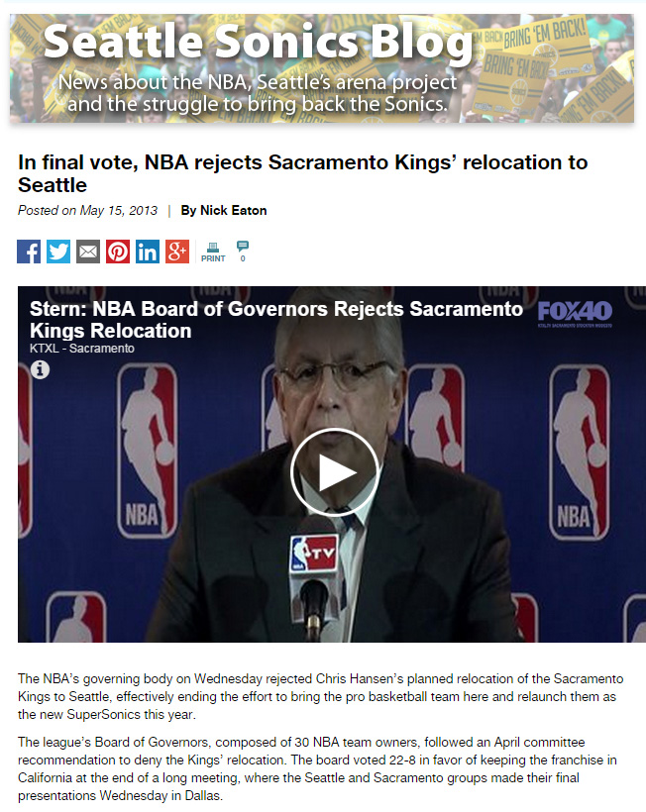646x812 pixels.
Task: Share the article on LinkedIn
Action: [x=148, y=252]
